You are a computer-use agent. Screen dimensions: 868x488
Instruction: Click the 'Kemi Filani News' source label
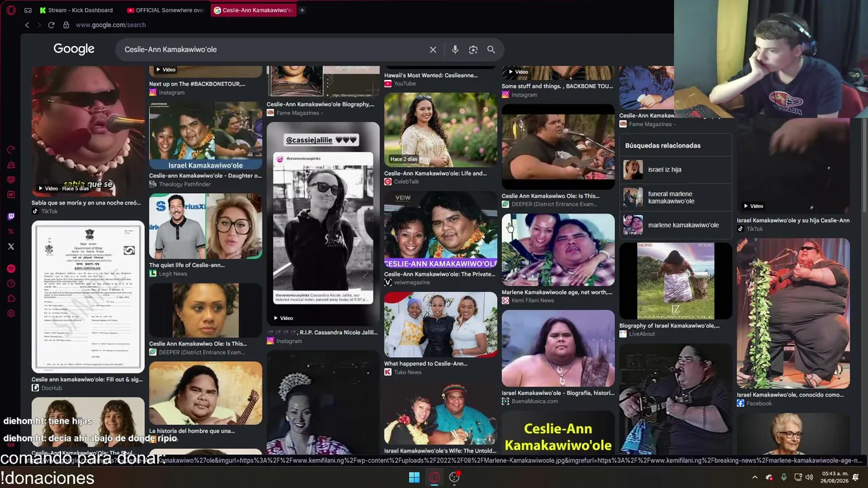(532, 300)
